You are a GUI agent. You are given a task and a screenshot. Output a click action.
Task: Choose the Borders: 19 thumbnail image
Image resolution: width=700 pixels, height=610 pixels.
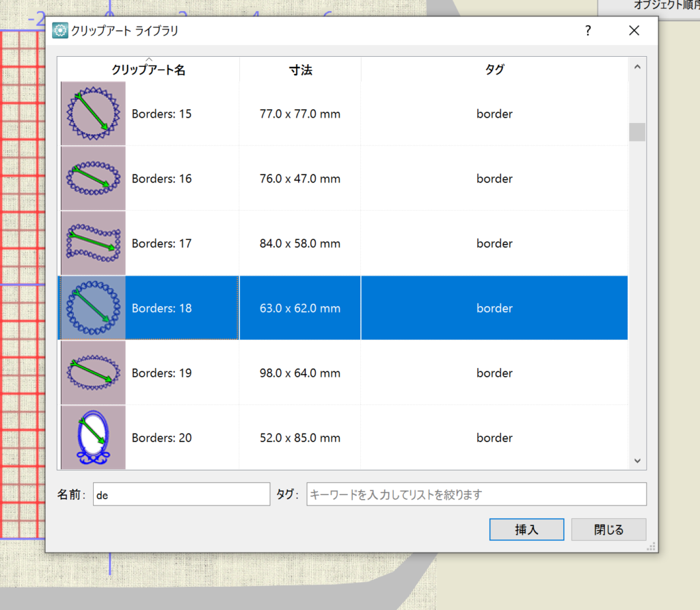93,373
